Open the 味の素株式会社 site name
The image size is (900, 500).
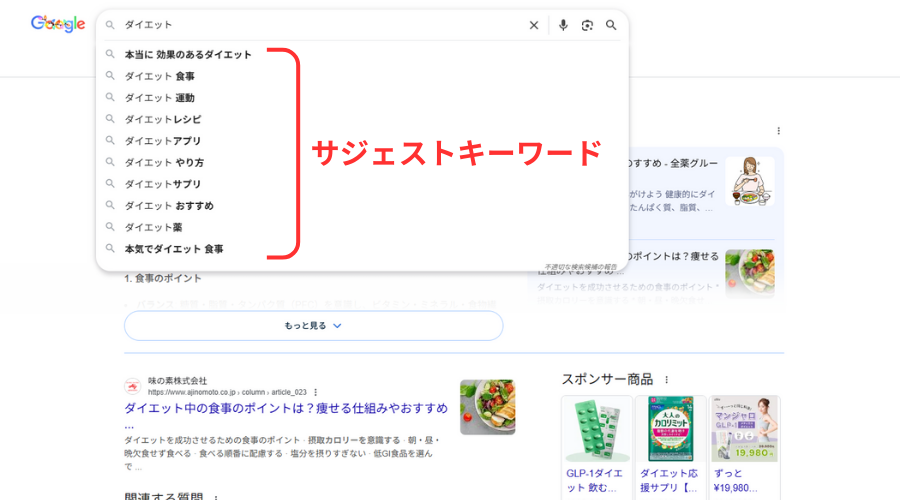click(x=177, y=381)
